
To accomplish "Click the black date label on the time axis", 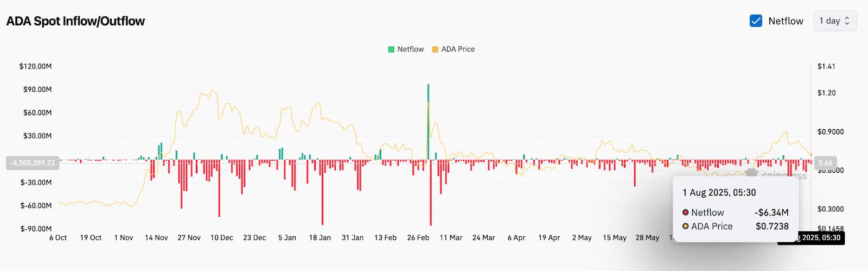I will point(812,238).
